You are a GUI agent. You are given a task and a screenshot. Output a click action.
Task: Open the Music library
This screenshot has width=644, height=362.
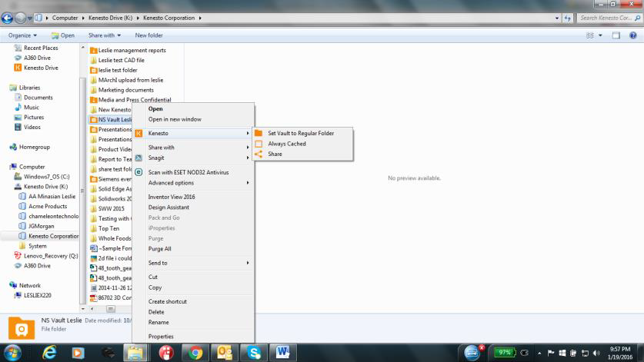point(27,107)
